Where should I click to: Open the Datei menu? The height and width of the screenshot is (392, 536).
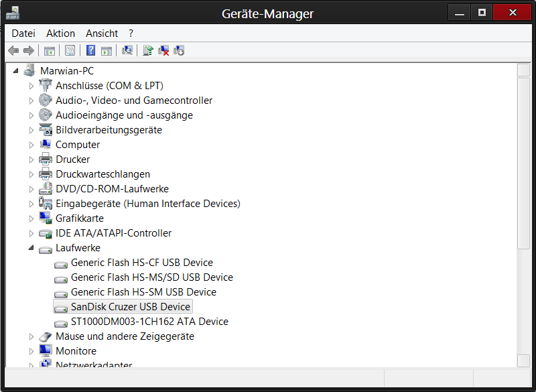[23, 33]
